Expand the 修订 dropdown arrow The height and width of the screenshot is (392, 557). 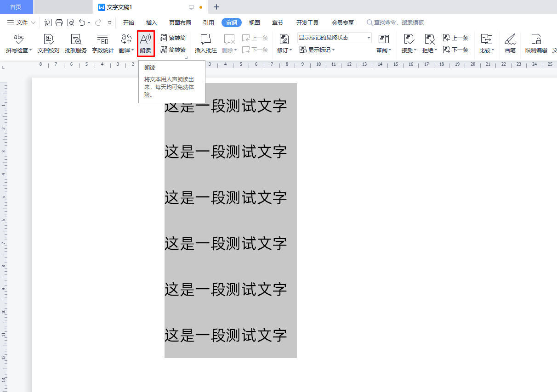tap(290, 50)
